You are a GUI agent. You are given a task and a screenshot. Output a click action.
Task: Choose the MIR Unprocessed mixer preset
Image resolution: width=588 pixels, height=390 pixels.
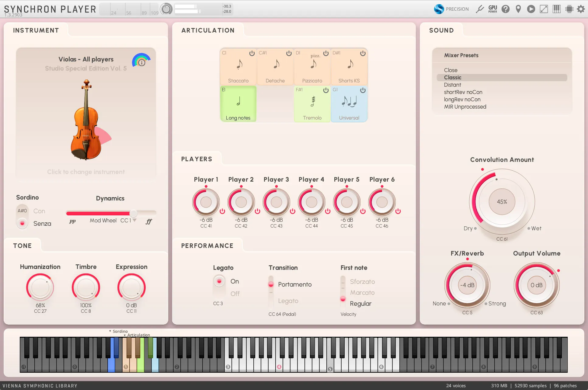[x=465, y=107]
